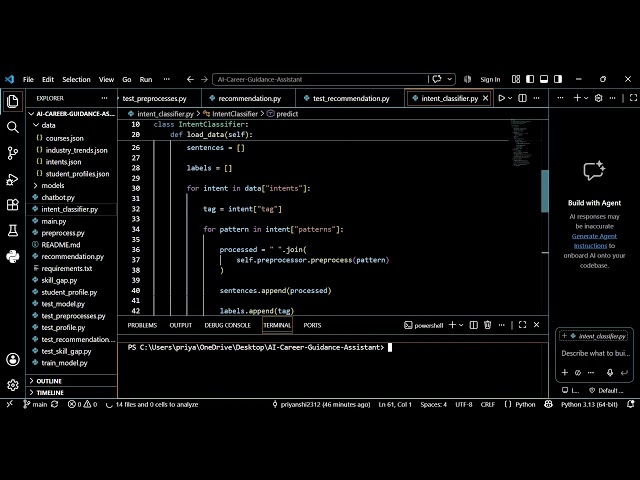Toggle Secondary Side Bar visibility
Viewport: 640px width, 480px height.
pyautogui.click(x=558, y=79)
